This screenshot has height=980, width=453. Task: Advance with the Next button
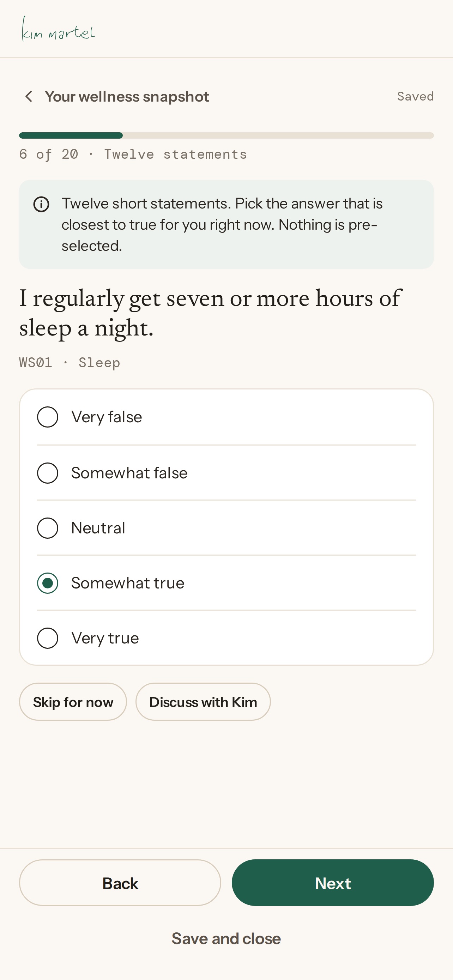[x=333, y=883]
